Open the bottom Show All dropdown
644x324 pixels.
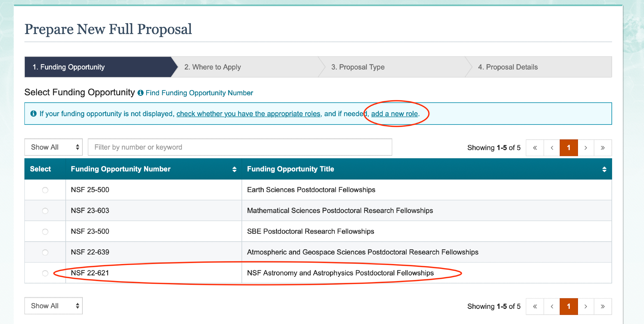coord(54,306)
